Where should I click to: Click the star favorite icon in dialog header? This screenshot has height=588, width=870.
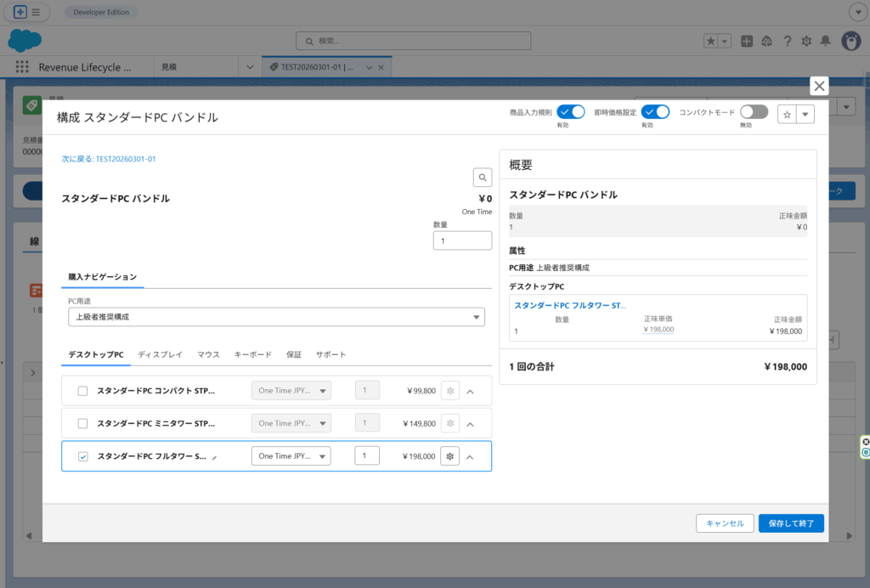click(787, 115)
